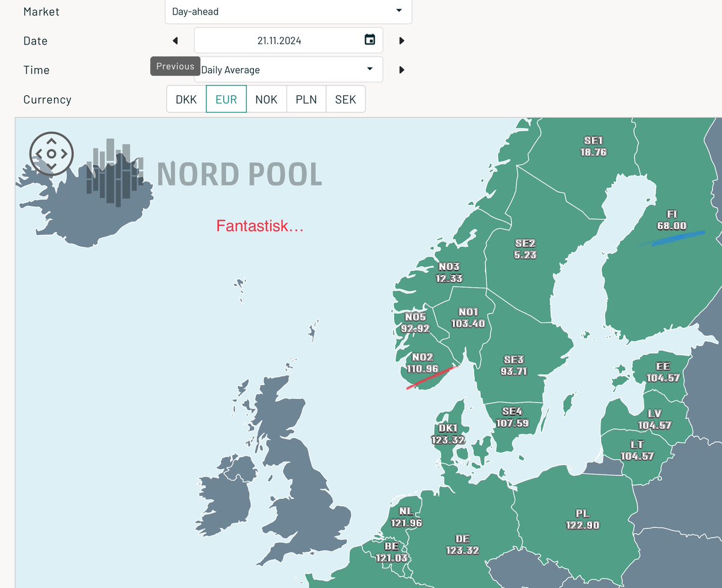Select the NO2 price area 110.96
Screen dimensions: 722x588
pyautogui.click(x=422, y=363)
